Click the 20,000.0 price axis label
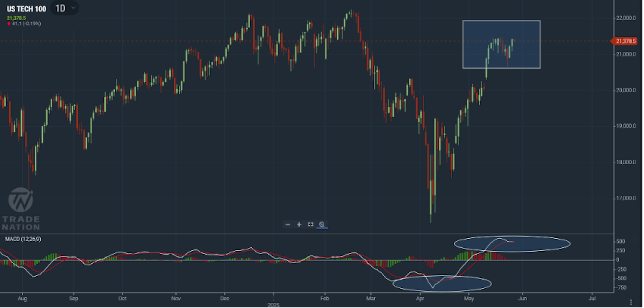This screenshot has width=644, height=308. point(626,90)
